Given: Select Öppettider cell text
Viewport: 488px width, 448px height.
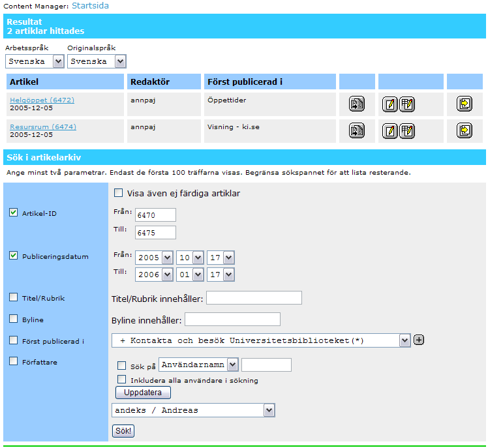Looking at the screenshot, I should [x=227, y=100].
